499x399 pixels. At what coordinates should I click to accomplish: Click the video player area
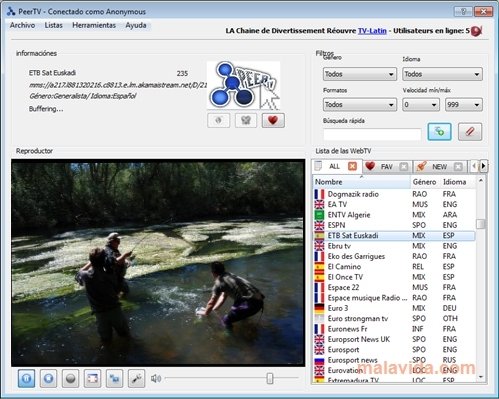[158, 263]
